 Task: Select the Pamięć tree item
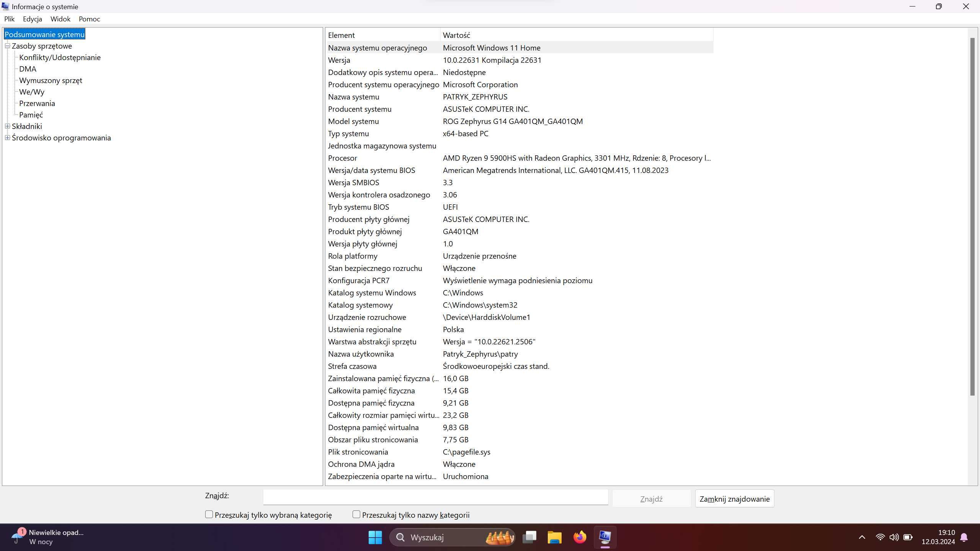click(x=31, y=115)
